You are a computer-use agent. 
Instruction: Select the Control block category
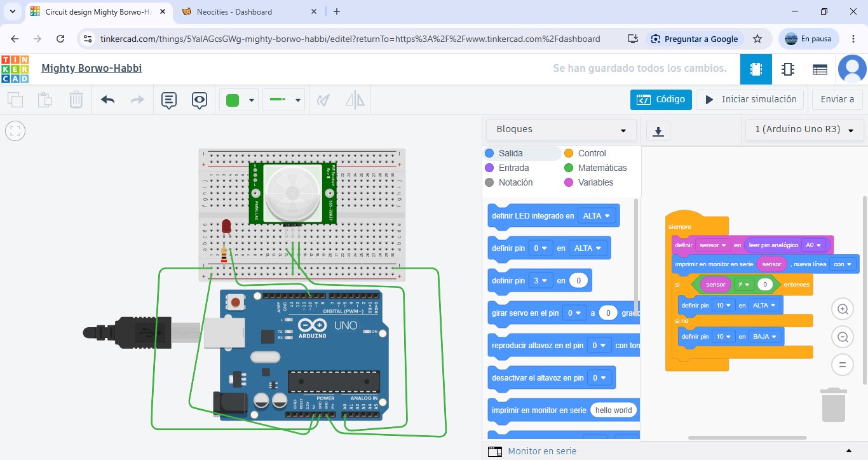[x=585, y=153]
